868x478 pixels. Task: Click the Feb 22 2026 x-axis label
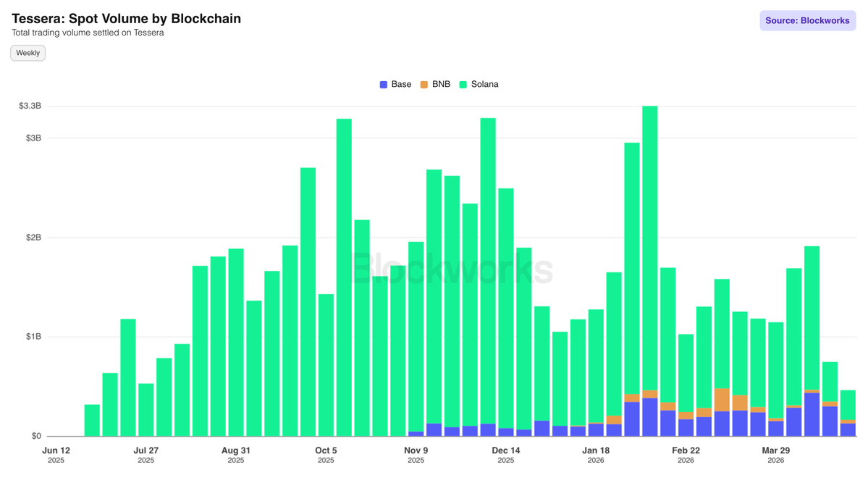pyautogui.click(x=686, y=455)
